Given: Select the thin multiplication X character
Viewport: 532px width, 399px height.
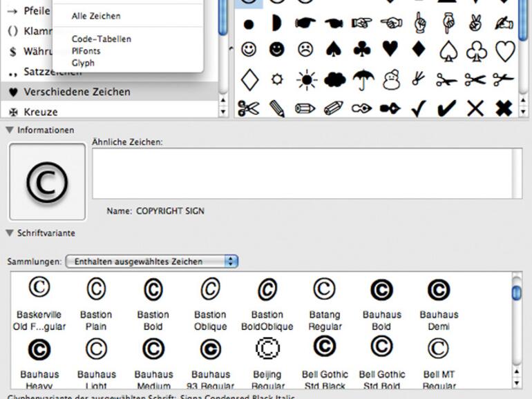Looking at the screenshot, I should pyautogui.click(x=475, y=109).
